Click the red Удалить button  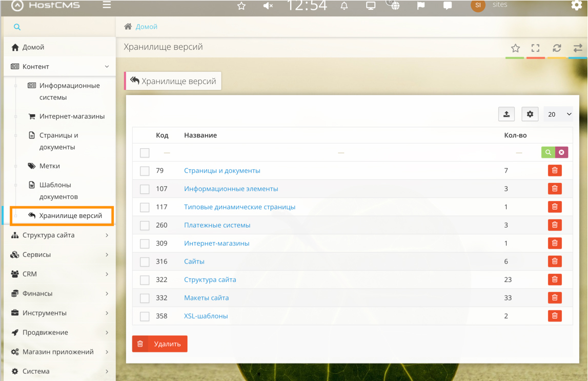[160, 344]
